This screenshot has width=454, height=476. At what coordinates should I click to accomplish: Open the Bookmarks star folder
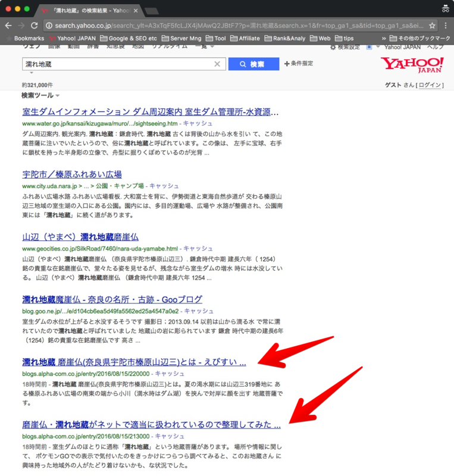click(26, 39)
